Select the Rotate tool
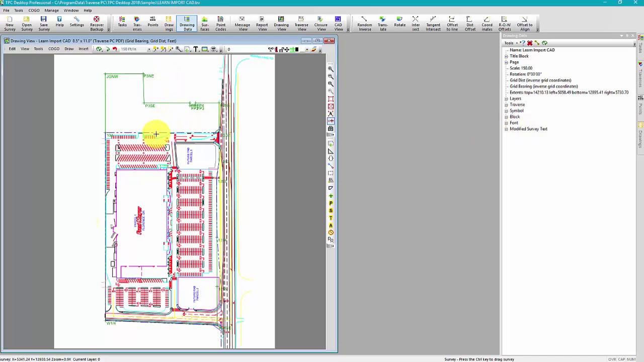 [x=400, y=22]
